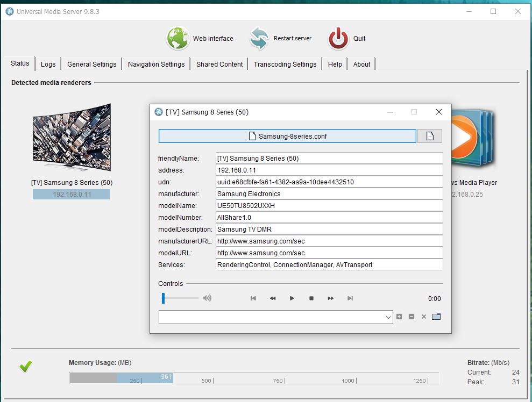
Task: Expand the playlist combo box dropdown
Action: tap(389, 317)
